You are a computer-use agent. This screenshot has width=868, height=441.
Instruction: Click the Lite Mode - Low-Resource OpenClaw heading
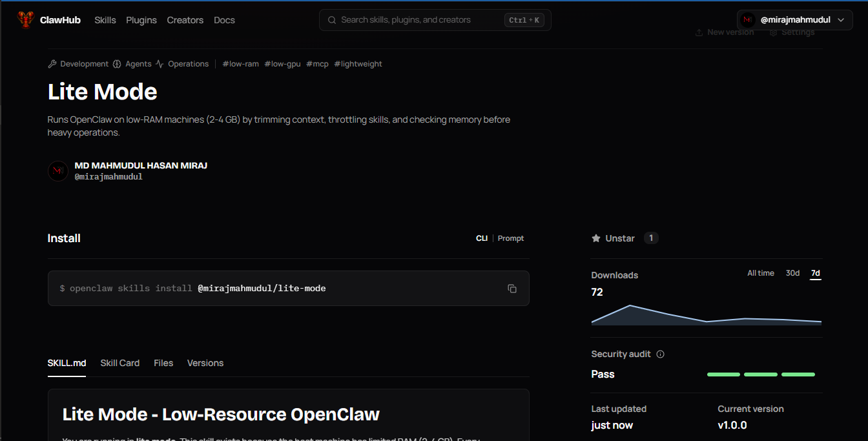coord(221,414)
